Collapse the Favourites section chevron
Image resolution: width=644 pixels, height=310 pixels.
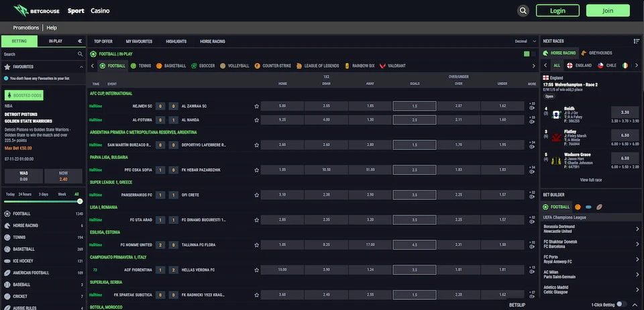(x=81, y=66)
